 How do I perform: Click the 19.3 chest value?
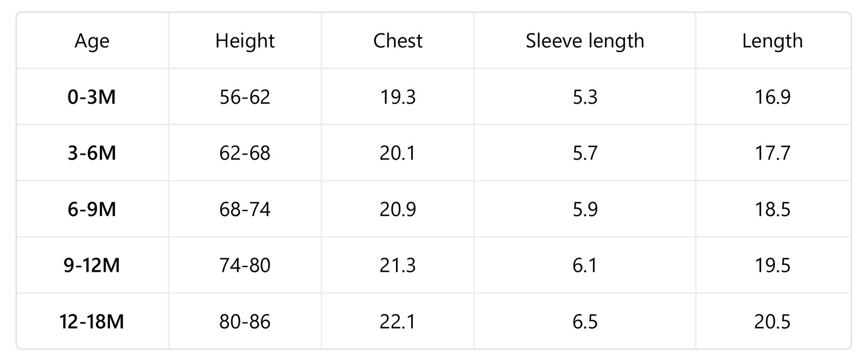(398, 97)
